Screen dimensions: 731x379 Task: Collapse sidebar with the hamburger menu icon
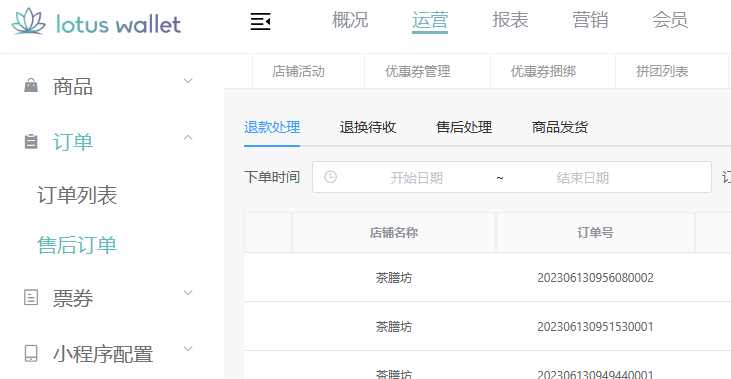point(260,21)
